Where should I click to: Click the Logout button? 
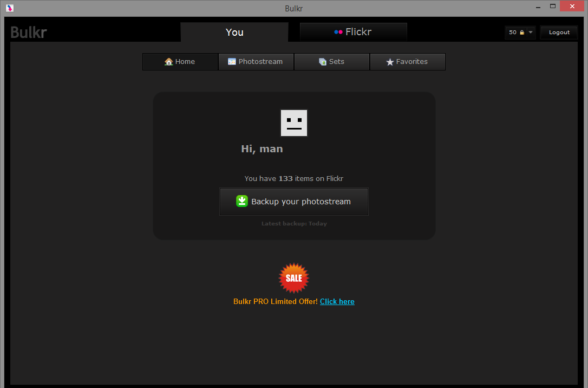[559, 33]
